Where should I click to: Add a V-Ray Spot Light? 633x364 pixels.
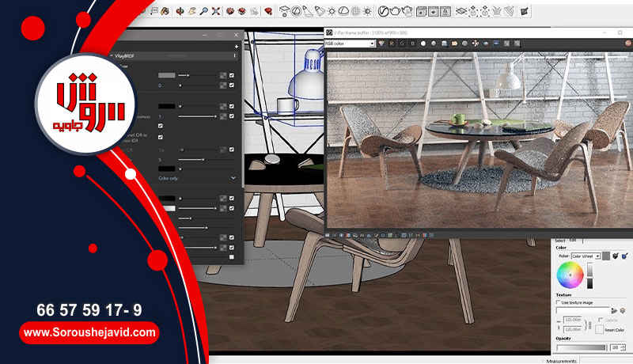pyautogui.click(x=307, y=11)
